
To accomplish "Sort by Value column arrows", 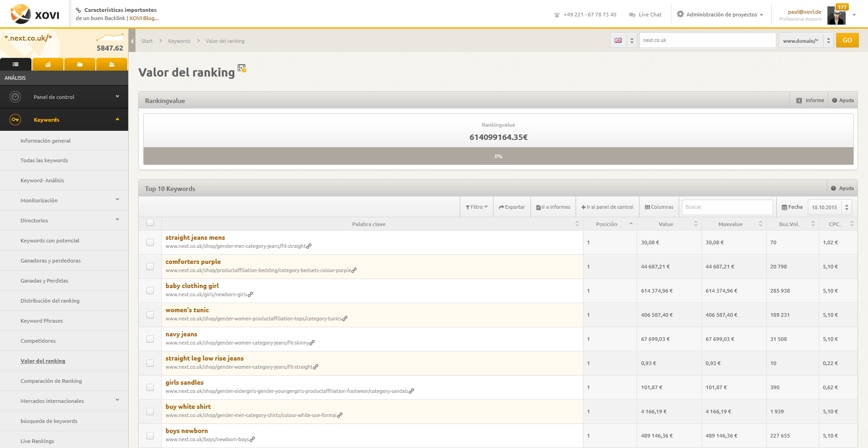I will tap(696, 224).
